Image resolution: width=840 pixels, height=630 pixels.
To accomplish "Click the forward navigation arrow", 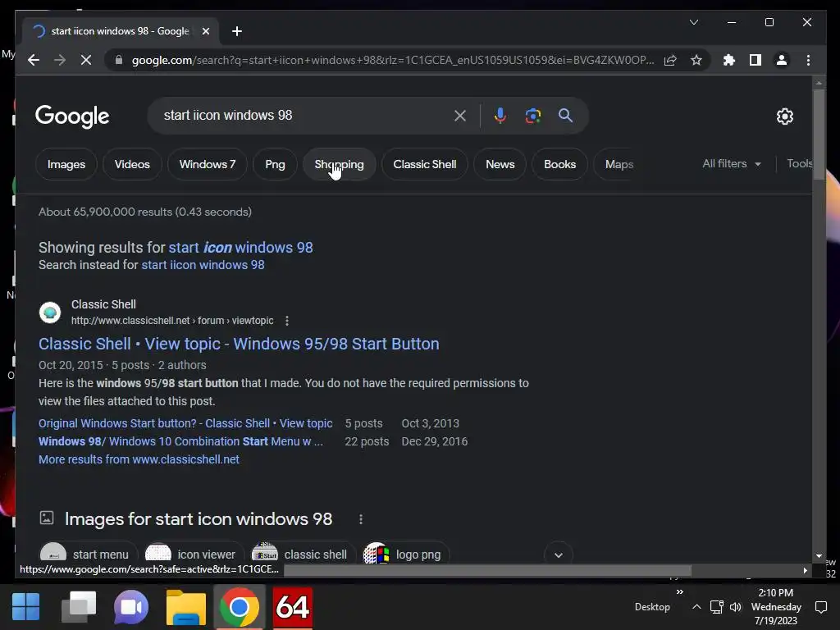I will [x=59, y=60].
